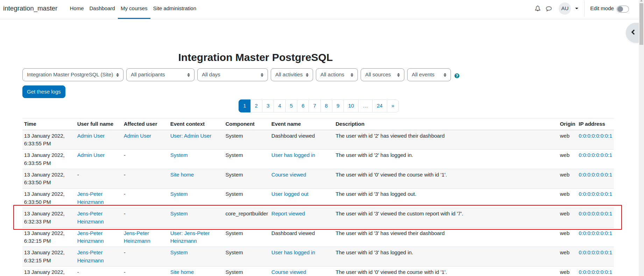Expand the user menu caret
644x276 pixels.
click(577, 8)
